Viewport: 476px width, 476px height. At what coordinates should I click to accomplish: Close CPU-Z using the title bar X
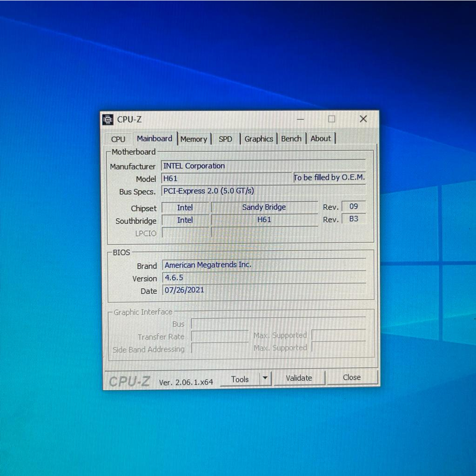point(363,119)
